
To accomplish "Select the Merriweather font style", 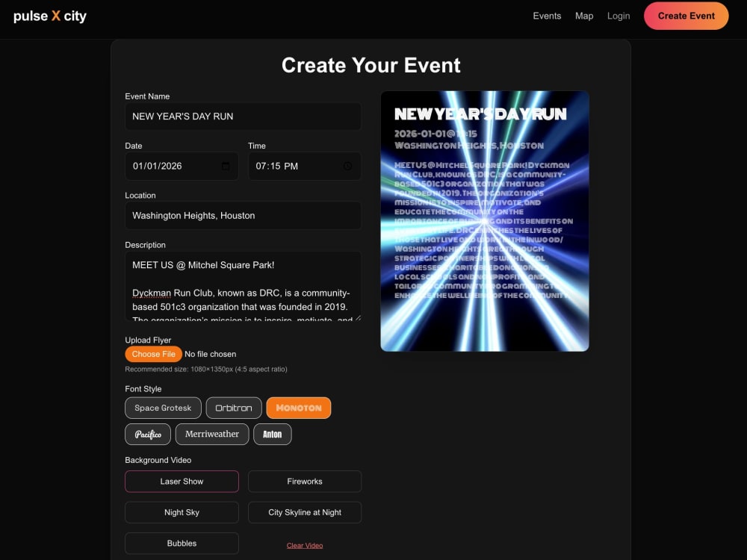I will pyautogui.click(x=212, y=435).
